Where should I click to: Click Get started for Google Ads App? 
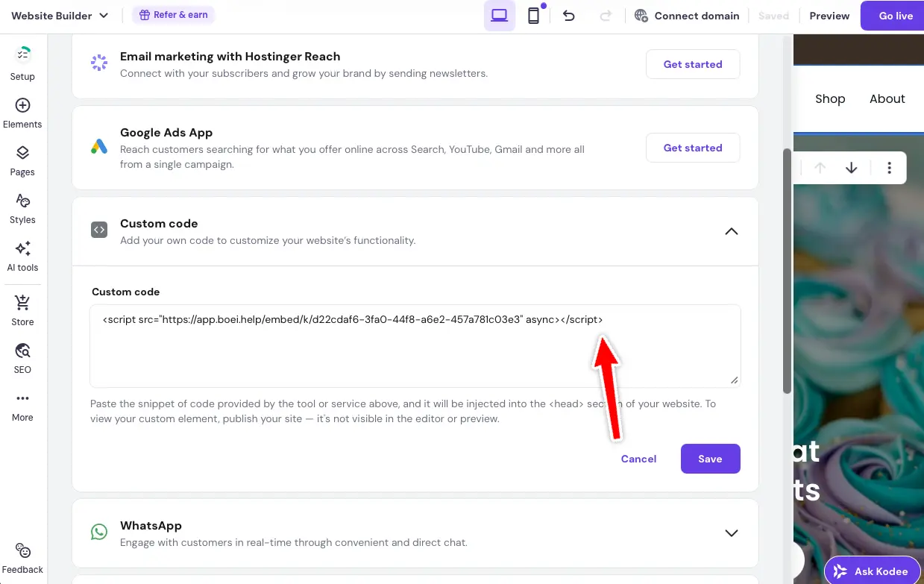(692, 148)
